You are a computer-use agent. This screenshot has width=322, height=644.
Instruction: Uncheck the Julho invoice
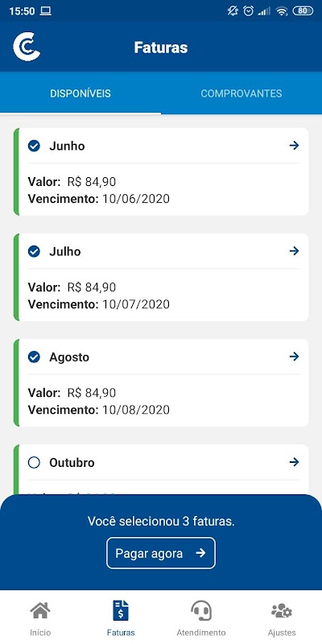[x=34, y=251]
